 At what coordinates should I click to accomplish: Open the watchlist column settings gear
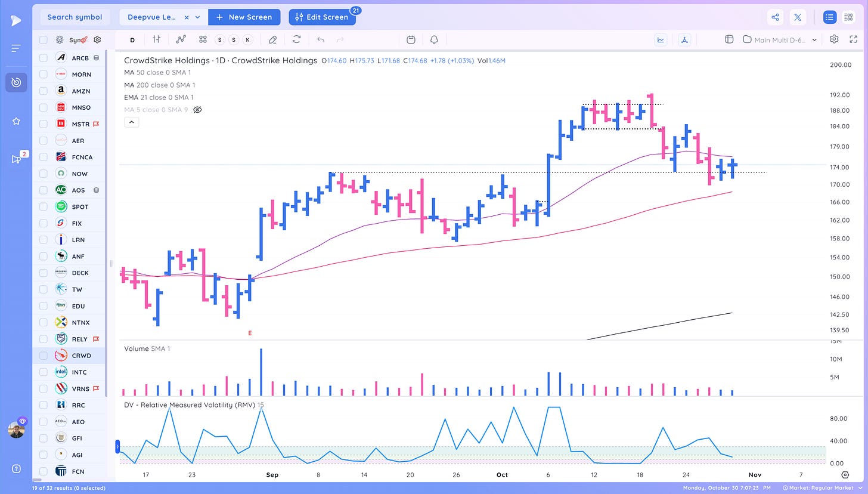point(97,40)
